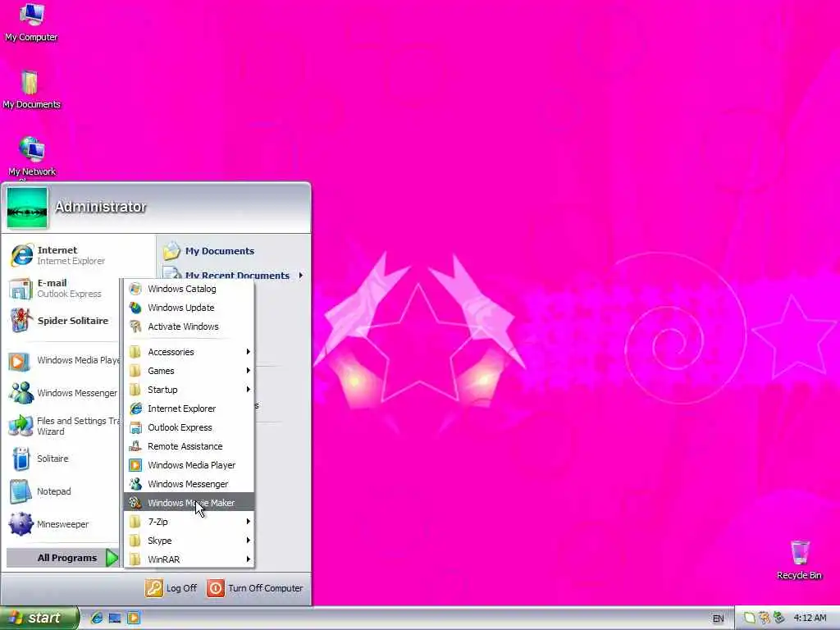
Task: Launch Files and Settings Transfer Wizard
Action: pyautogui.click(x=63, y=427)
